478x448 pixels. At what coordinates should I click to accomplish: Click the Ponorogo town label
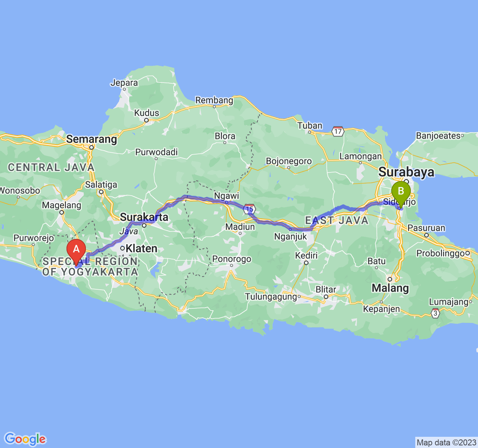232,259
